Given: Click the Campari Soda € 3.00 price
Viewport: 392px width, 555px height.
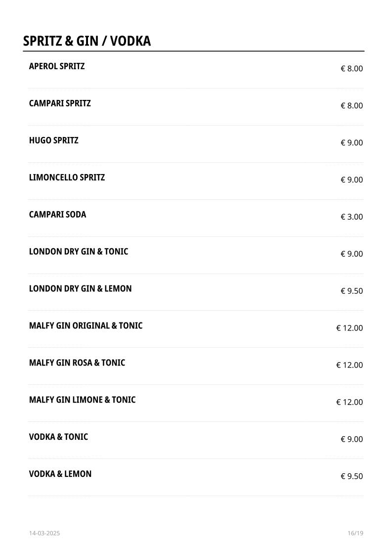Looking at the screenshot, I should pyautogui.click(x=351, y=217).
